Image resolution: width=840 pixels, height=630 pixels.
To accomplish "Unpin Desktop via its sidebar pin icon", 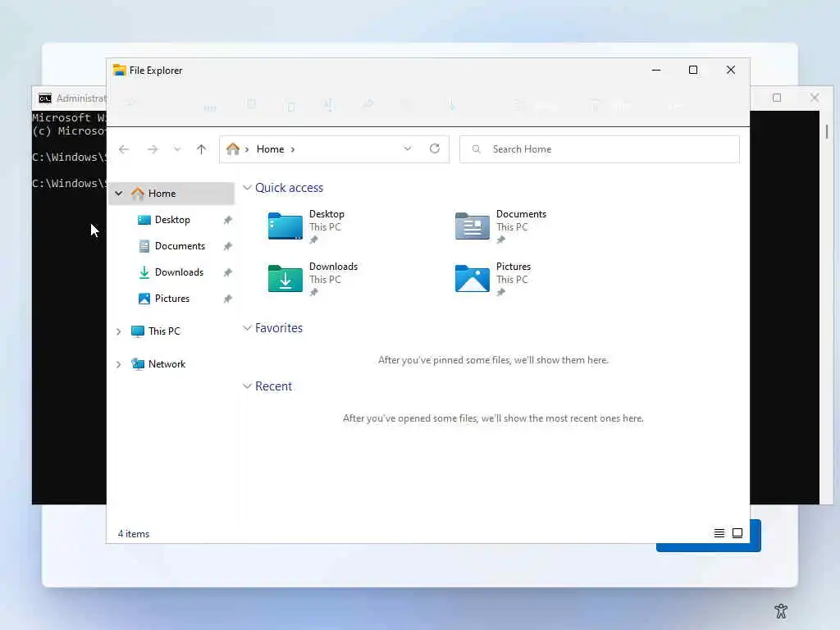I will 228,220.
